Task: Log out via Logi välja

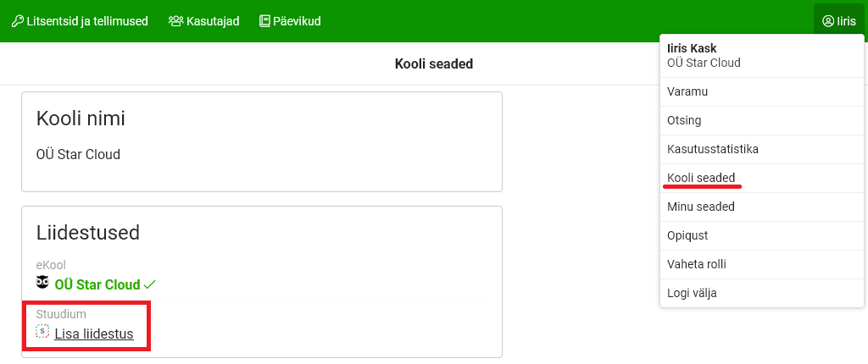Action: [693, 293]
